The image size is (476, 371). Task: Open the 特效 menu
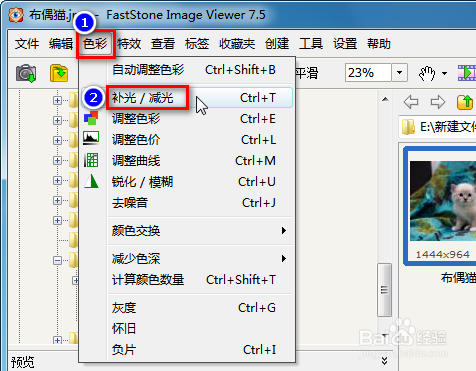click(x=129, y=44)
